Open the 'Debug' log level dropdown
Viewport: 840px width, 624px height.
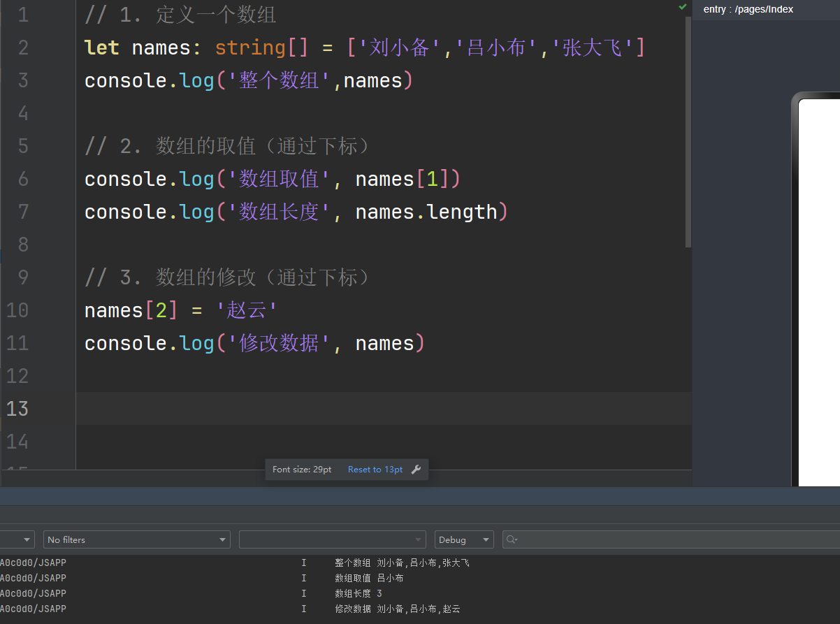pos(464,539)
